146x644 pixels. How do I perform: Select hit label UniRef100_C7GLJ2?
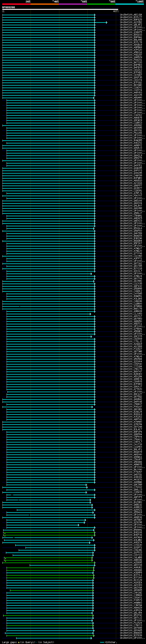[131, 341]
